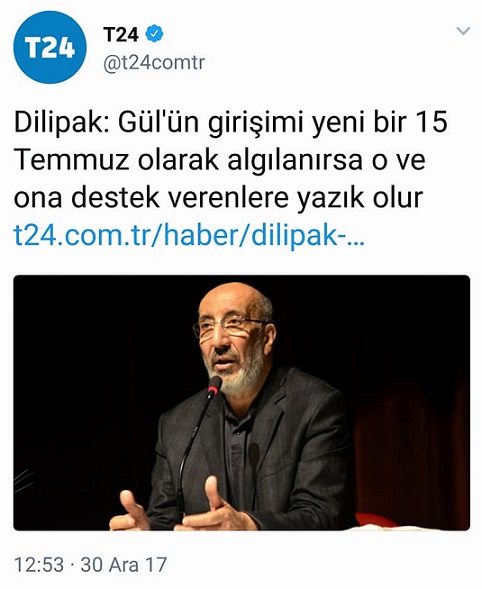Expand the tweet options chevron
482x589 pixels.
[463, 31]
